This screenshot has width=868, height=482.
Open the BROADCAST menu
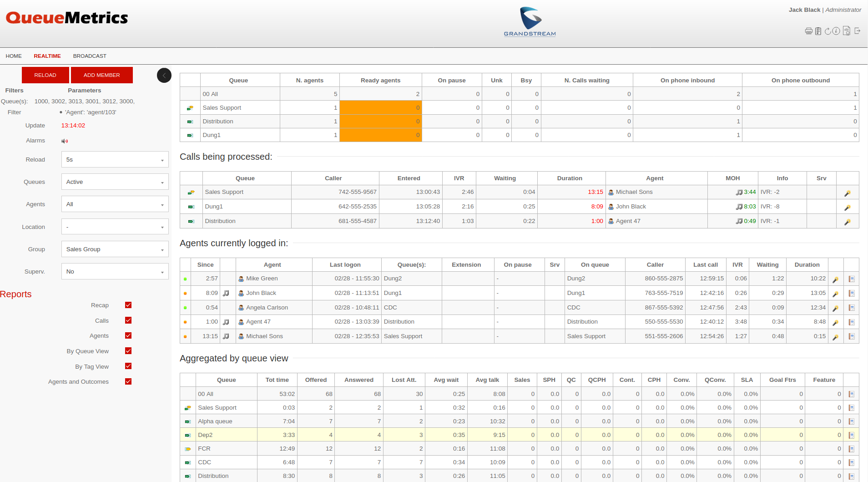(90, 56)
